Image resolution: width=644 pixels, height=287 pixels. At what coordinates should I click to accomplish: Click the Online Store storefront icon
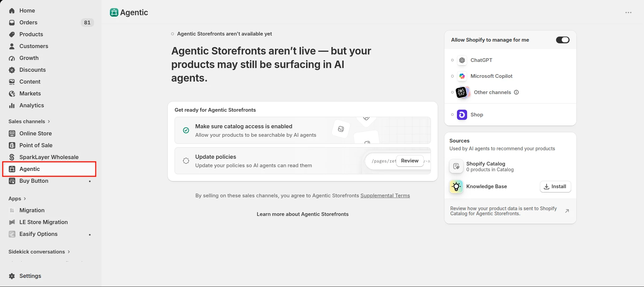(12, 134)
